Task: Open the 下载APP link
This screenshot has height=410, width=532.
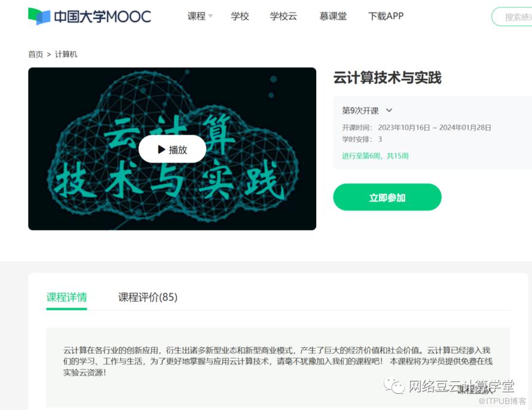Action: coord(386,16)
